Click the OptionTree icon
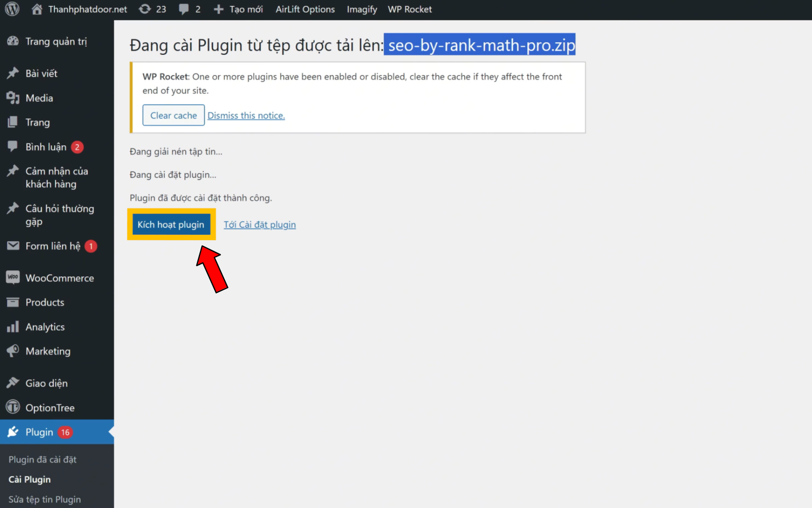Image resolution: width=812 pixels, height=508 pixels. coord(13,407)
